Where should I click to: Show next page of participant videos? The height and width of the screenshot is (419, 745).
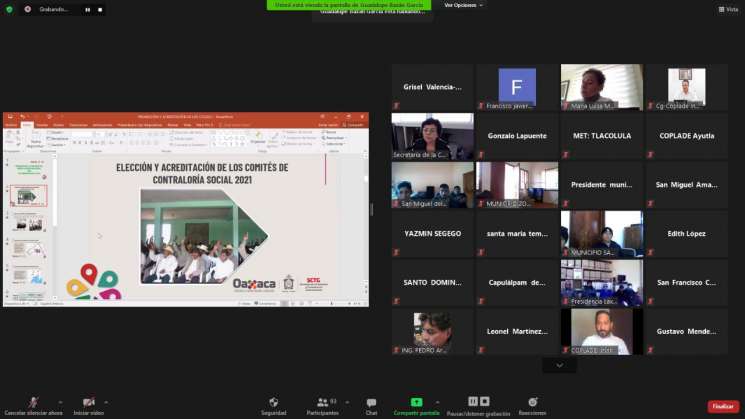(x=559, y=366)
